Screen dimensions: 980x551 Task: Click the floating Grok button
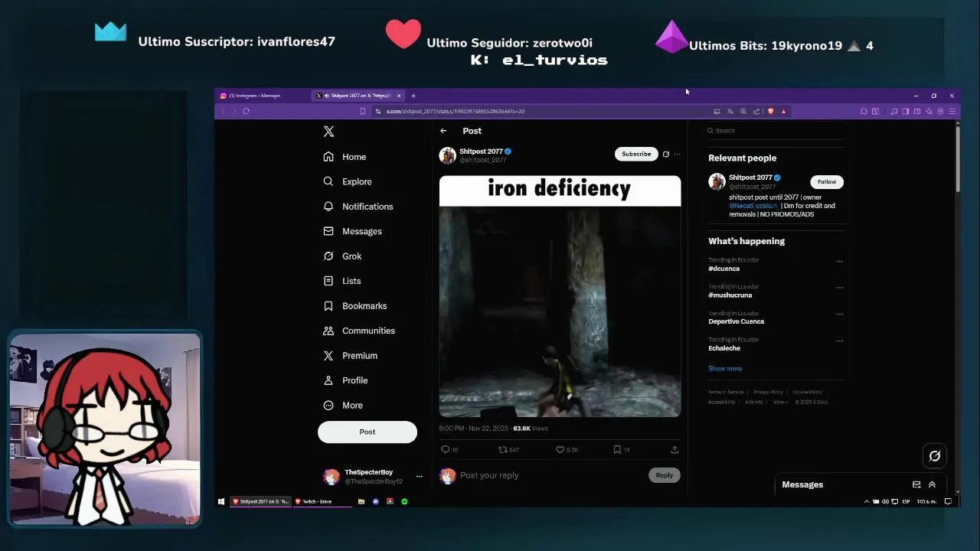[935, 456]
